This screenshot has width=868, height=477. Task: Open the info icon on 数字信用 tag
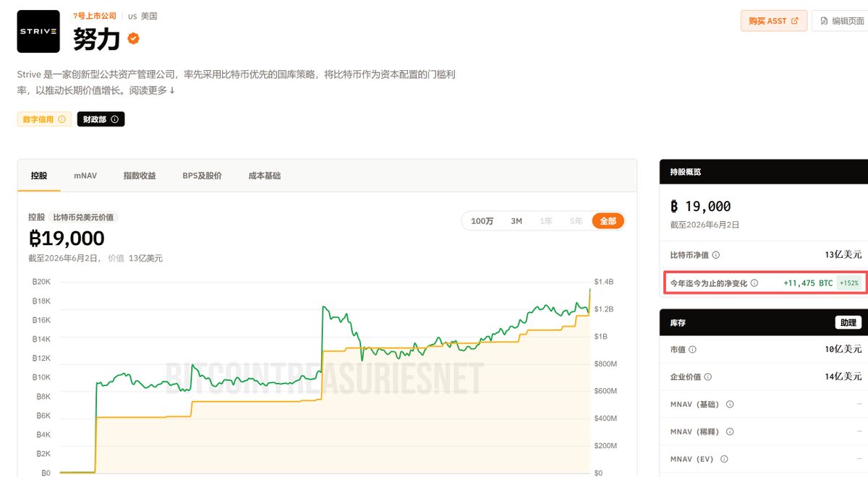coord(61,119)
